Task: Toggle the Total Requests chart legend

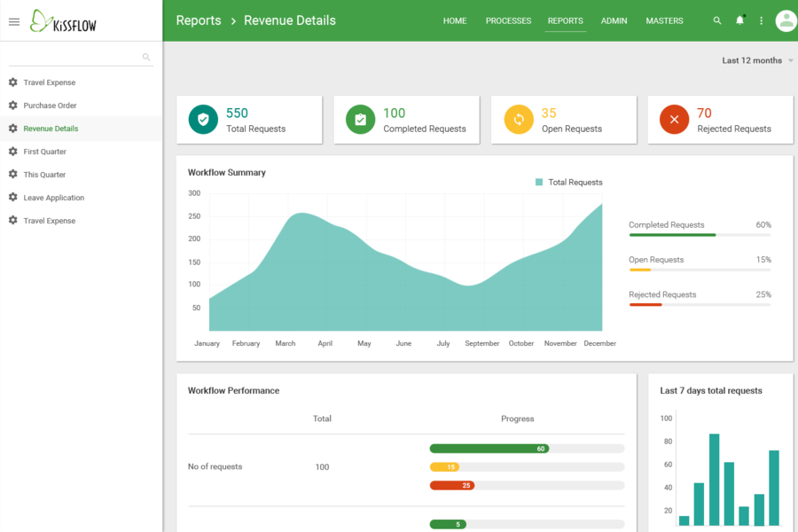Action: point(568,182)
